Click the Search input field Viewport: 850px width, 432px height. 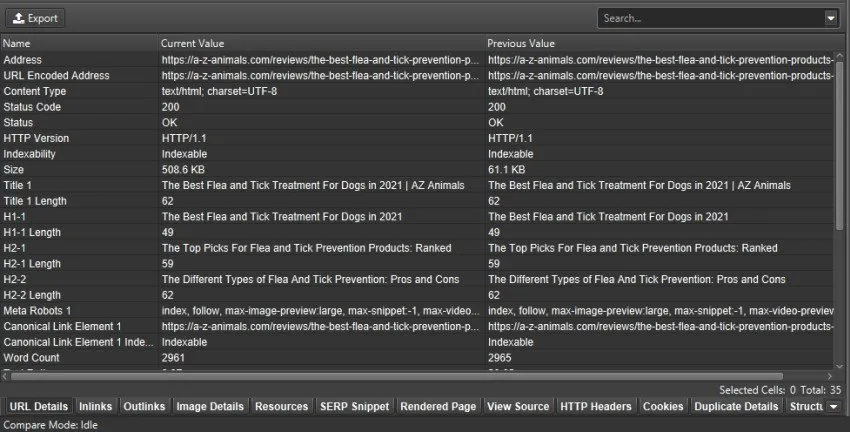(x=710, y=18)
